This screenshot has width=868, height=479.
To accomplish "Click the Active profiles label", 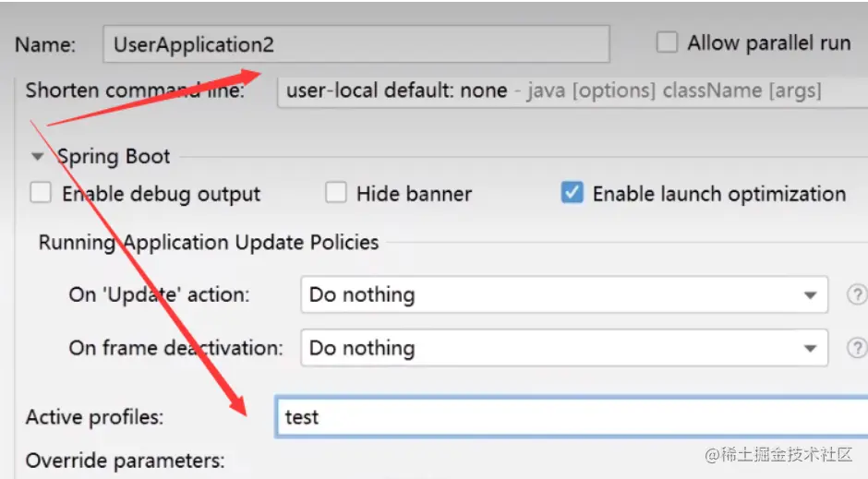I will pyautogui.click(x=94, y=417).
